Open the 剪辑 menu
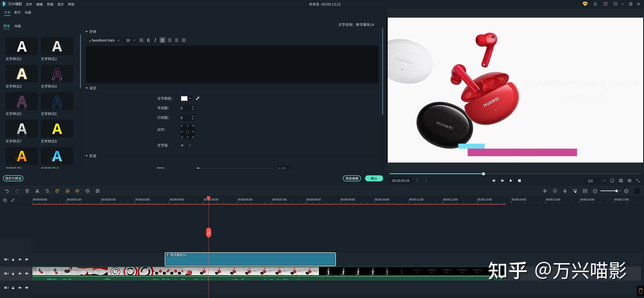Image resolution: width=644 pixels, height=298 pixels. point(50,4)
